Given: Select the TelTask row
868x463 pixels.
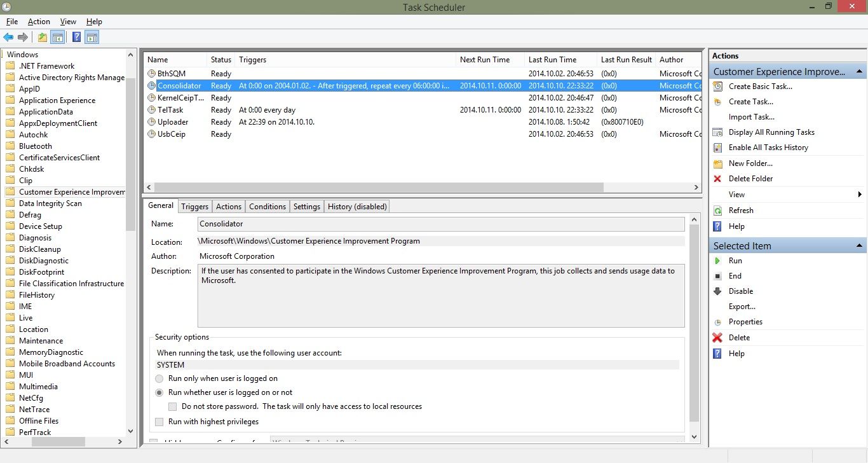Looking at the screenshot, I should tap(423, 110).
